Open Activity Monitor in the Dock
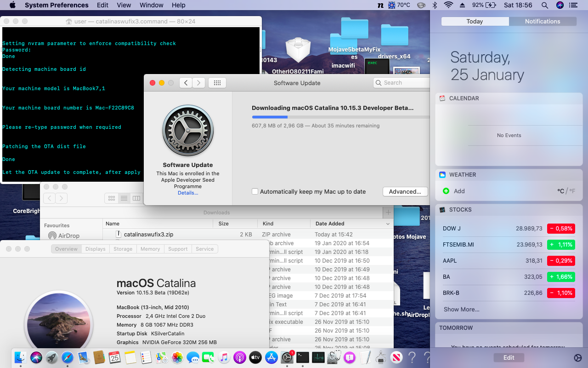The width and height of the screenshot is (588, 368). (x=318, y=357)
